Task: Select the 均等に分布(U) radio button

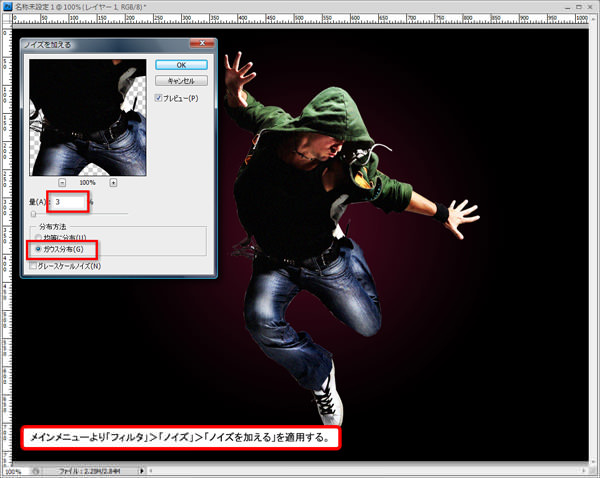Action: point(38,237)
